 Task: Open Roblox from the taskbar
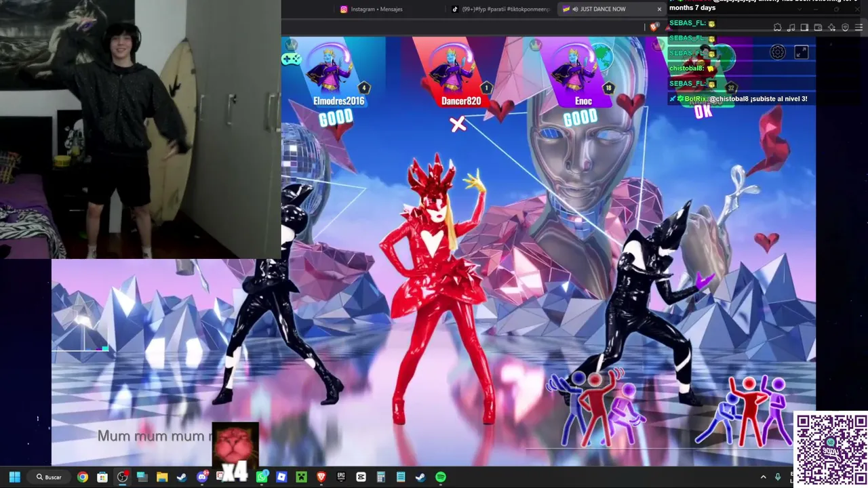coord(281,477)
